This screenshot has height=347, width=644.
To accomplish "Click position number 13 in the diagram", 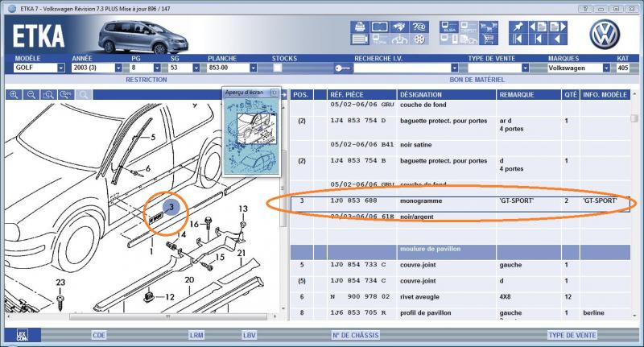I will pyautogui.click(x=243, y=209).
